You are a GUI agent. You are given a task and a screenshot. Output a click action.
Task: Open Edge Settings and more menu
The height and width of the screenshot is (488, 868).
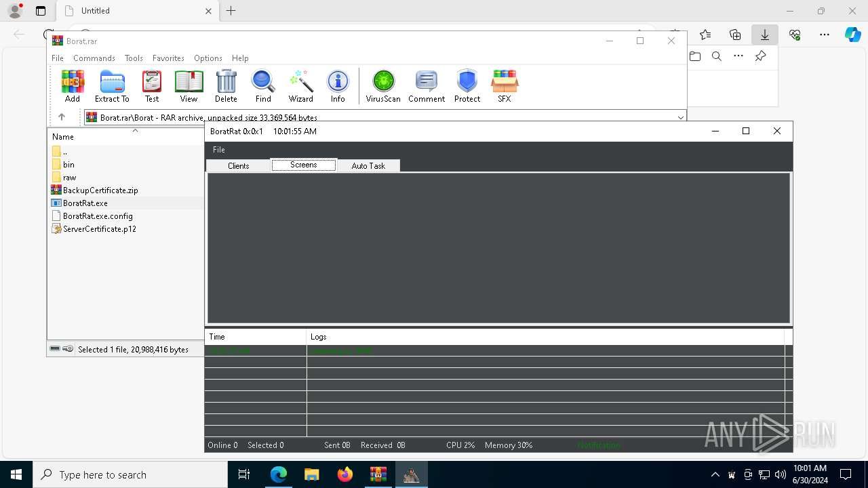tap(825, 35)
